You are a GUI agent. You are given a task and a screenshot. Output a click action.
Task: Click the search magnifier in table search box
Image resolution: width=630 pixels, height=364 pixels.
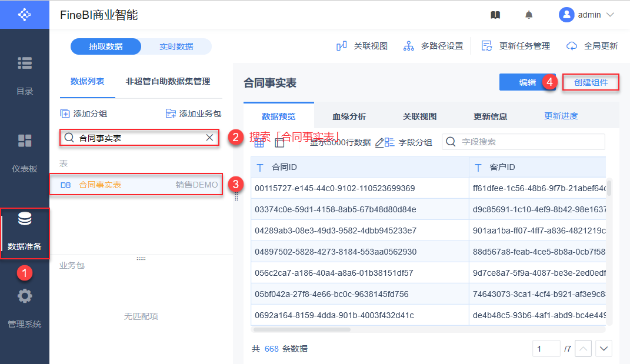click(69, 138)
